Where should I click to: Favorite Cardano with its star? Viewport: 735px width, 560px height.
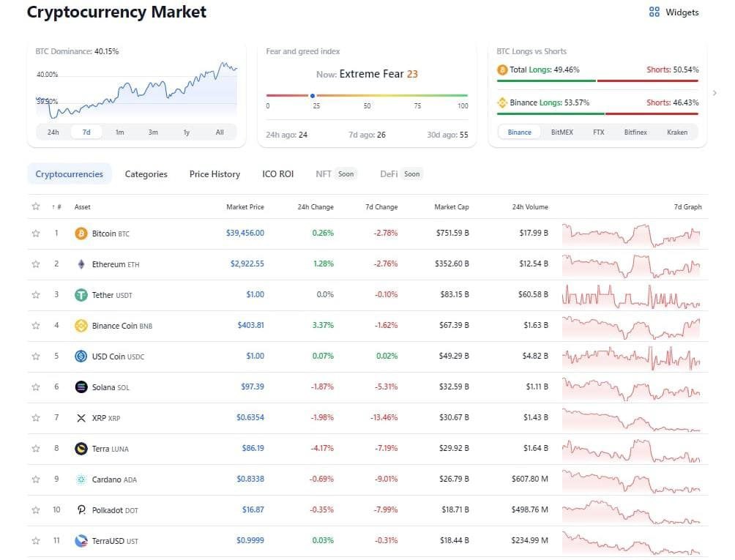pos(36,479)
